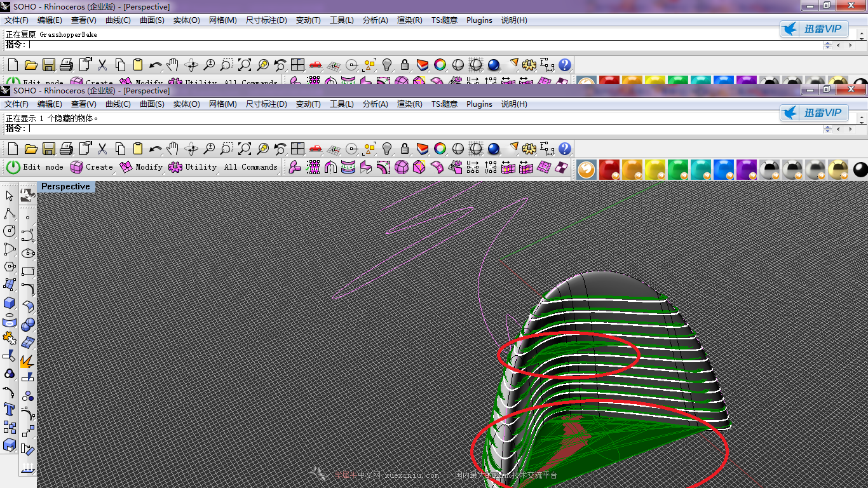The height and width of the screenshot is (488, 868).
Task: Click Lock objects padlock in front window toolbar
Action: pyautogui.click(x=405, y=149)
